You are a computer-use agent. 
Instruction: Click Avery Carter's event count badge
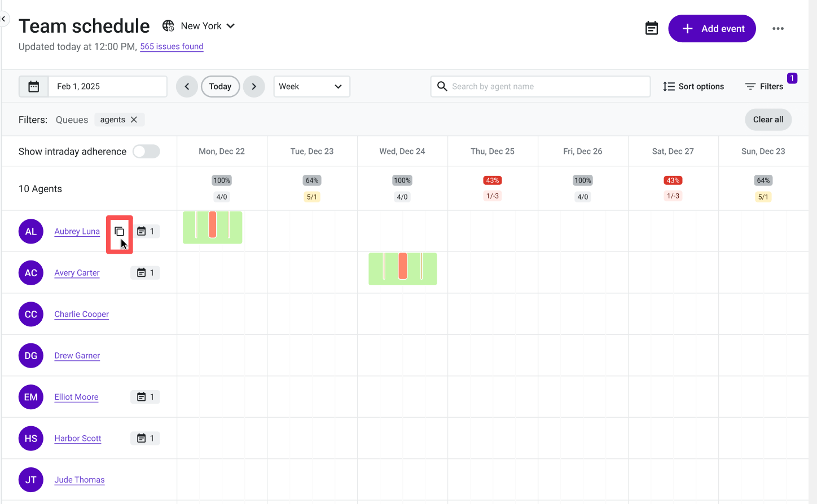click(x=146, y=273)
